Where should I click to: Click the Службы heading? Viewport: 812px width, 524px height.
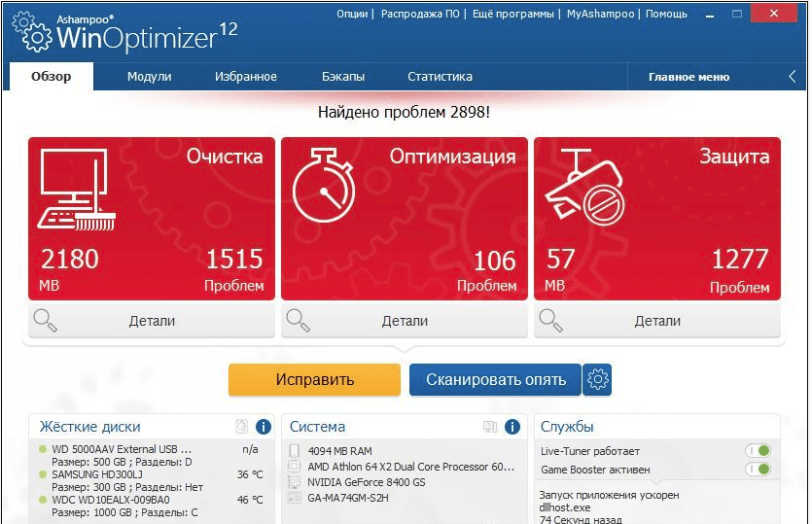point(567,427)
